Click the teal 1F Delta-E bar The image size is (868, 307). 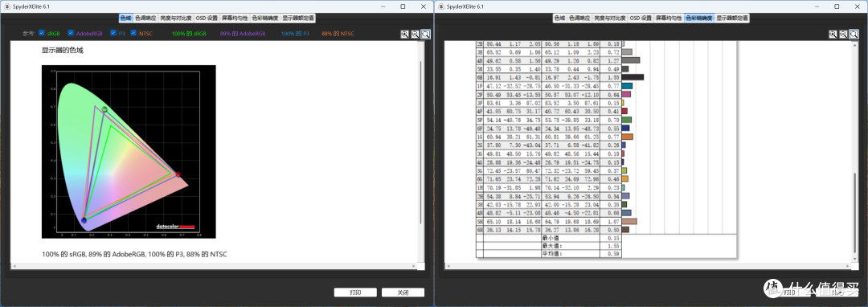tap(627, 86)
